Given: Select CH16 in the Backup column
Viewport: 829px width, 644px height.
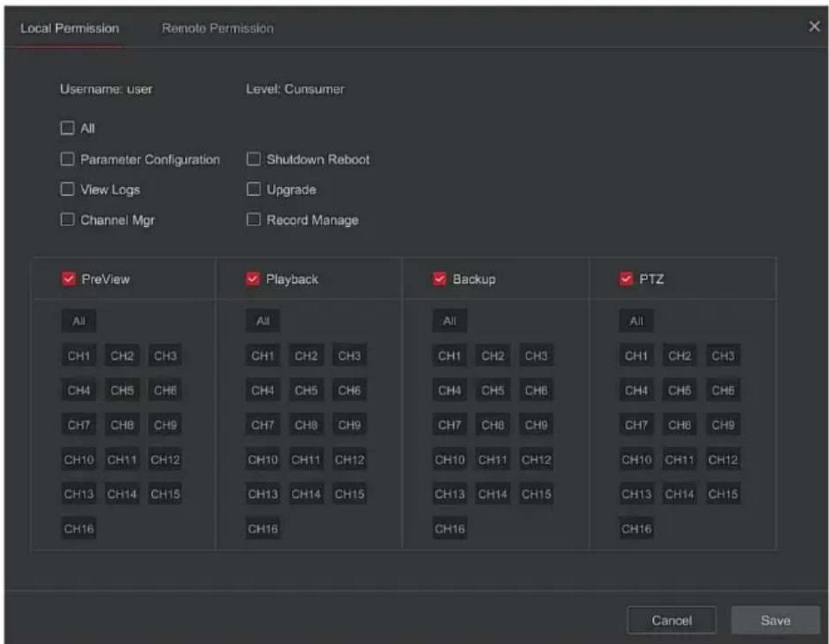Looking at the screenshot, I should coord(450,529).
